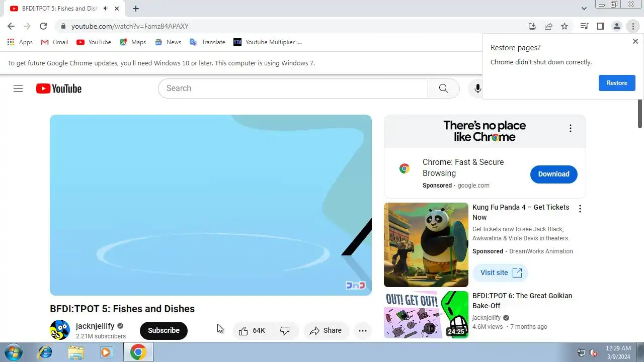Click the magnifier search button

point(443,88)
